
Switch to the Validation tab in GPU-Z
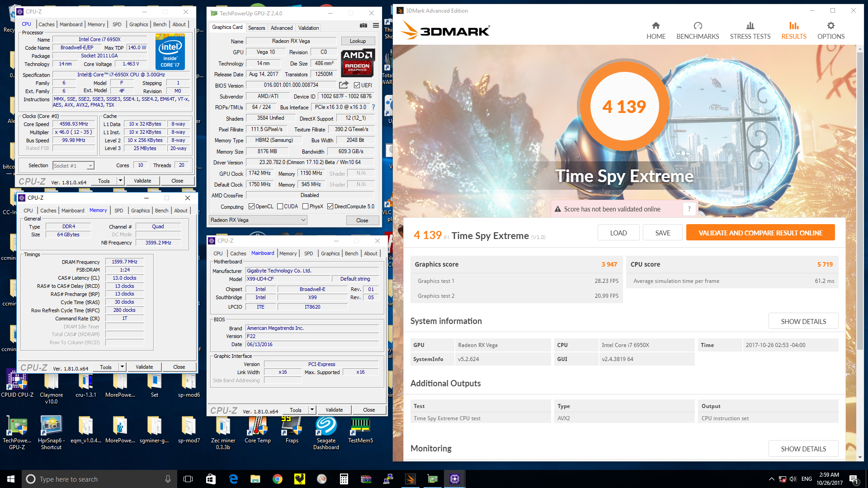point(308,28)
